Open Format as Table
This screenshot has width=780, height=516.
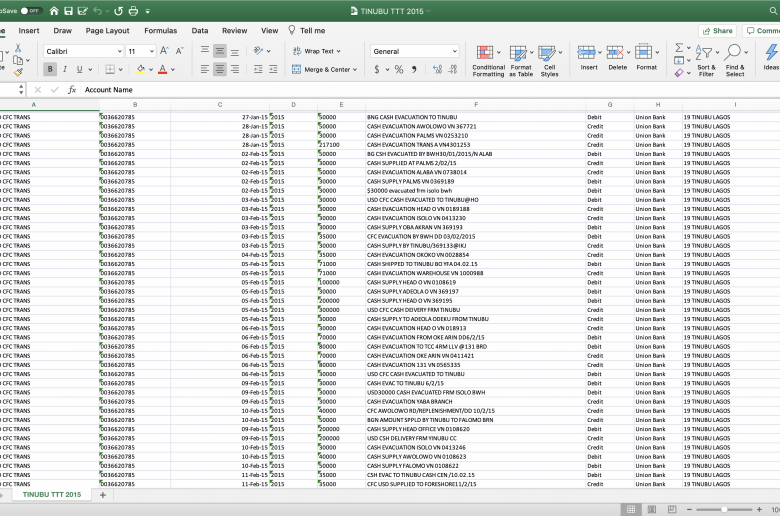[x=521, y=61]
